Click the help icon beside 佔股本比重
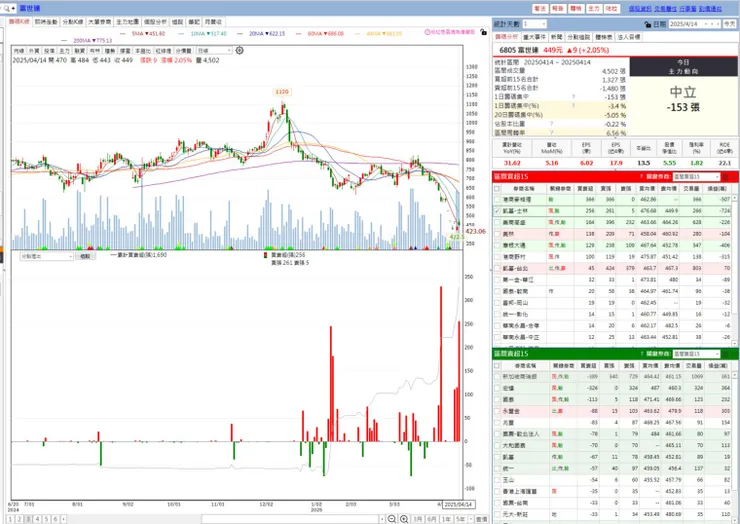This screenshot has width=740, height=524. [x=551, y=124]
